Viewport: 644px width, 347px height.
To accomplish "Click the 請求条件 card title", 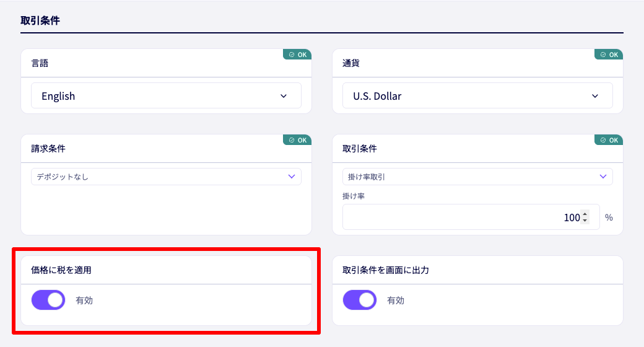I will 48,149.
